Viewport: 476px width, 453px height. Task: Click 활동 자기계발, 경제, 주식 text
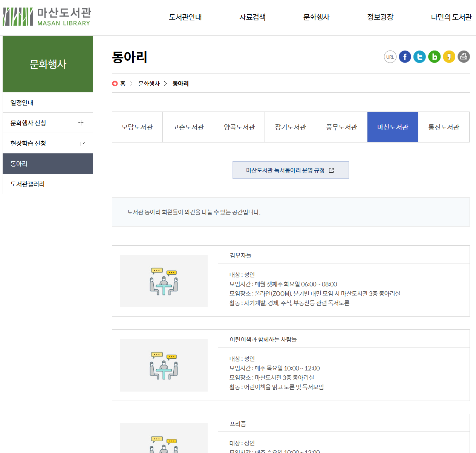[x=289, y=303]
